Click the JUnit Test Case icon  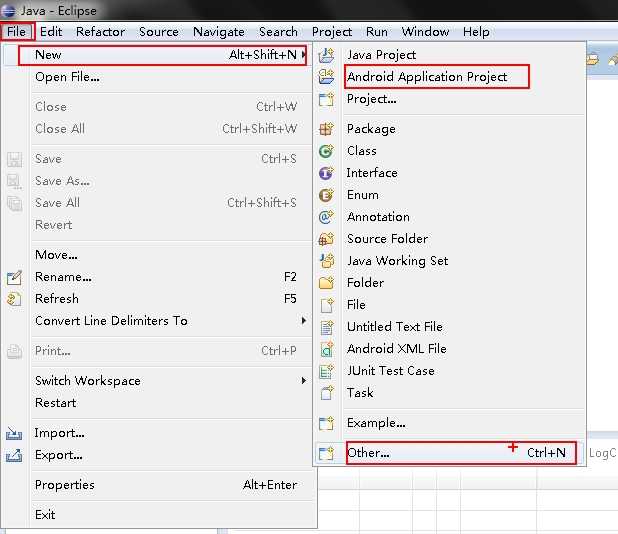(x=326, y=371)
